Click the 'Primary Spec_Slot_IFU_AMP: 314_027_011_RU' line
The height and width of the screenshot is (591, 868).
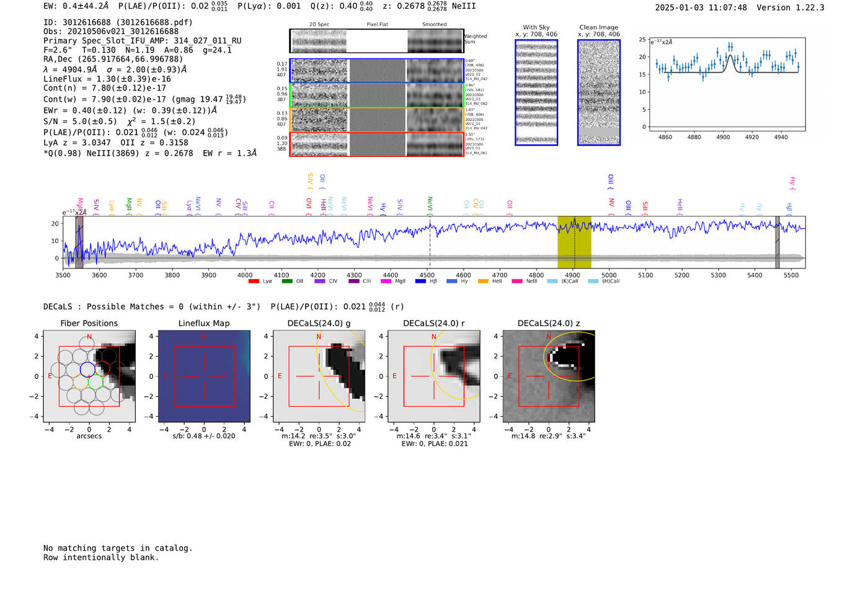[143, 41]
